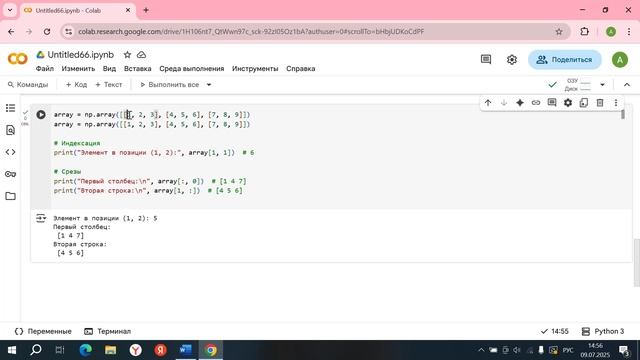Viewport: 640px width, 360px height.
Task: Click the 14:55 execution status
Action: pos(555,331)
